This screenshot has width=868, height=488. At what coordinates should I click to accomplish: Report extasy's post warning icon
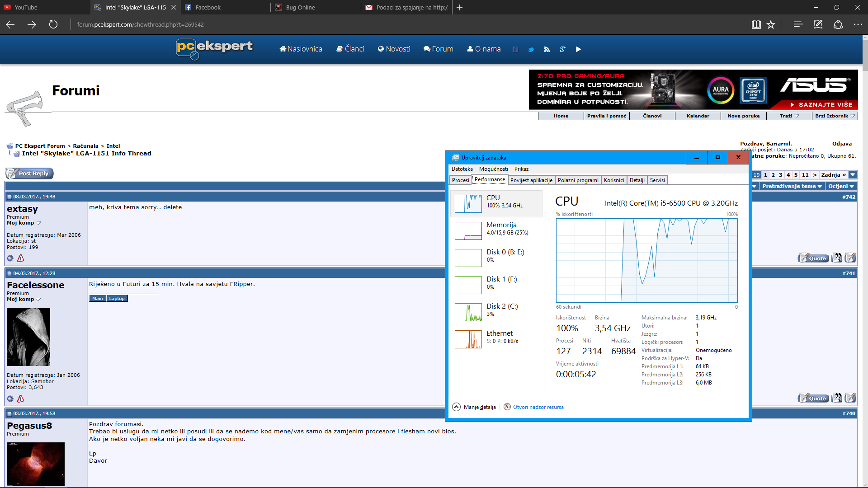click(x=20, y=258)
